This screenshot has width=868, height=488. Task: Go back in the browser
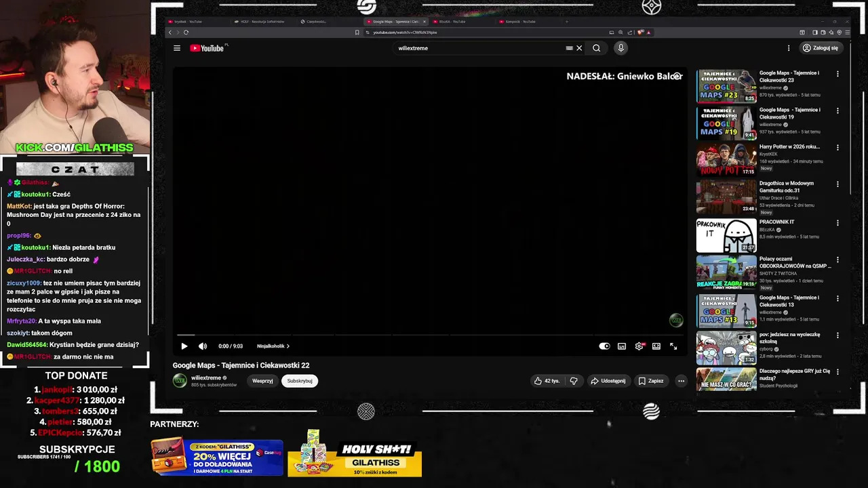(170, 33)
